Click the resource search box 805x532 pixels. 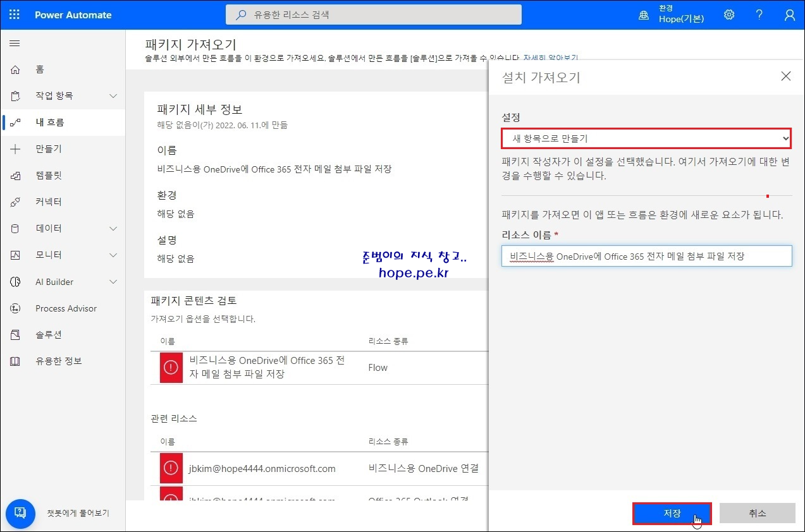point(374,15)
